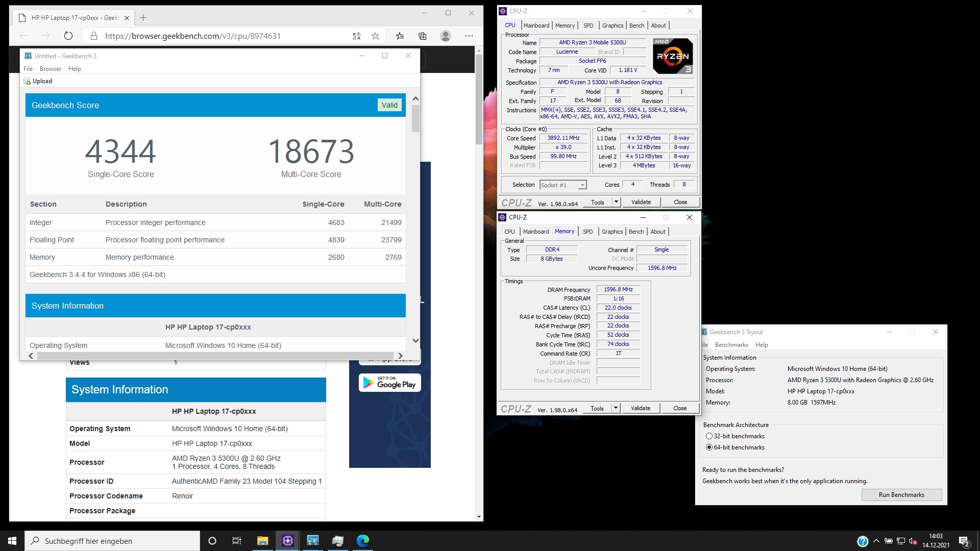Click the Edge page vertical scrollbar thumb
This screenshot has height=551, width=980.
pos(479,99)
